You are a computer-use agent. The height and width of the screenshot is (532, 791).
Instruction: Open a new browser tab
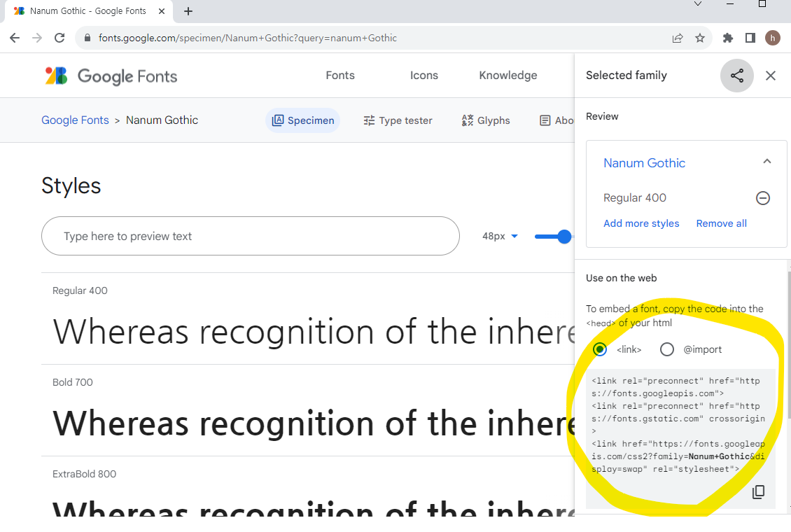[188, 11]
